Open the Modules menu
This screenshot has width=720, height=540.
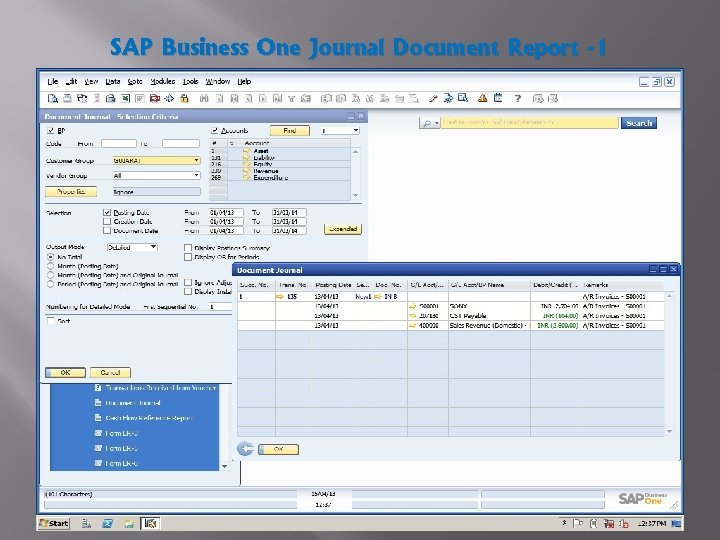(x=163, y=82)
